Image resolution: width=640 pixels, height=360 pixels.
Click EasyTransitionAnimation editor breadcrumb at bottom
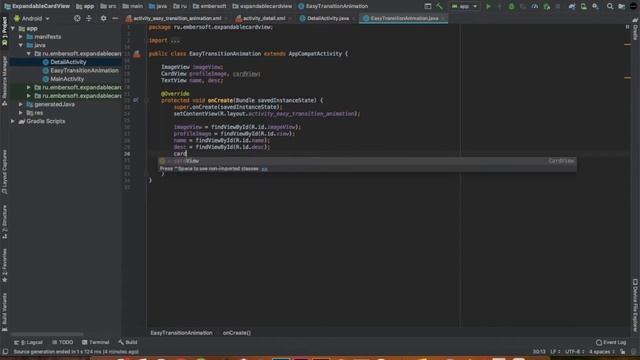pos(181,333)
